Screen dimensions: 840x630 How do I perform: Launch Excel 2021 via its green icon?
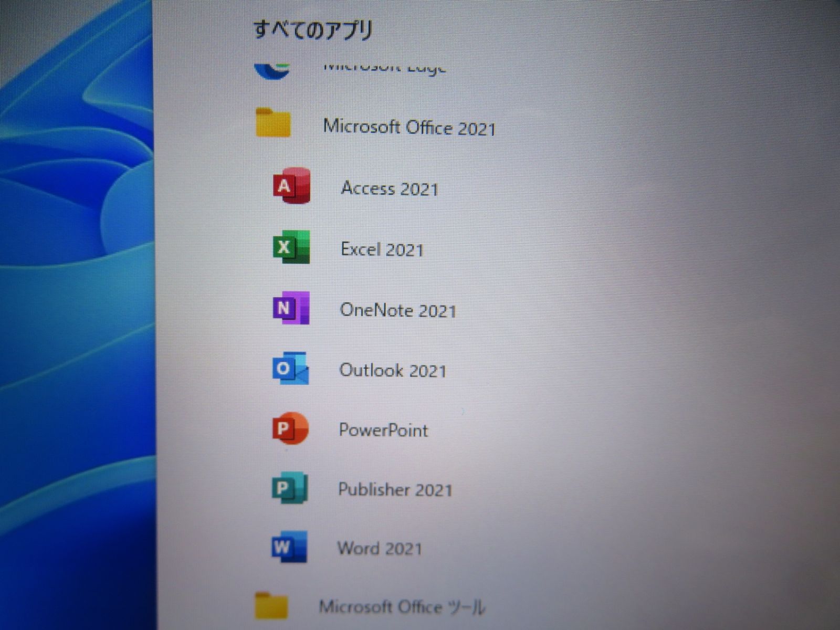[x=291, y=247]
